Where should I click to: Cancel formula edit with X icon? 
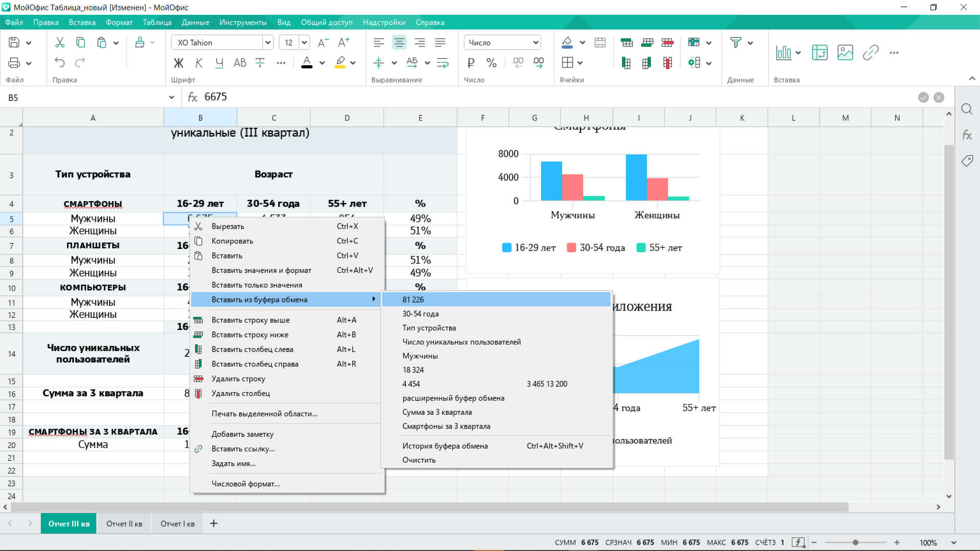(939, 97)
